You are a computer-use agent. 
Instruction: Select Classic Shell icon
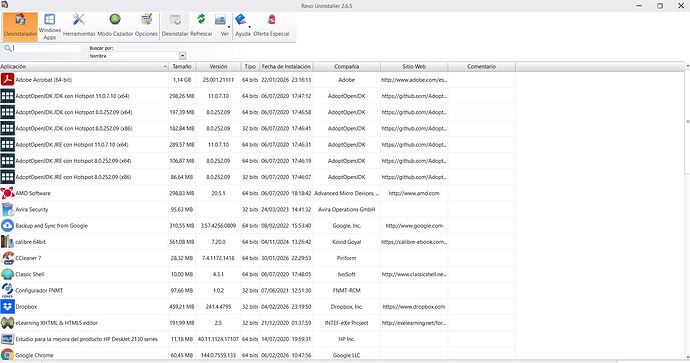point(7,274)
